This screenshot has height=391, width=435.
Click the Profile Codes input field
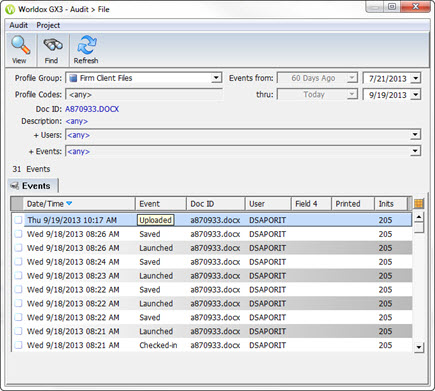coord(144,95)
